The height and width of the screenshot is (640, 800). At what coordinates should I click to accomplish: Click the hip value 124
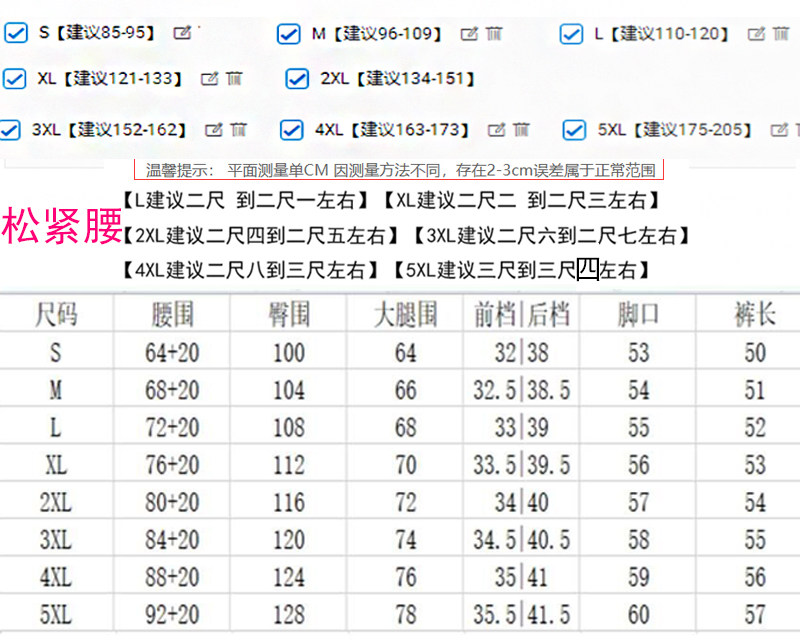pos(289,578)
